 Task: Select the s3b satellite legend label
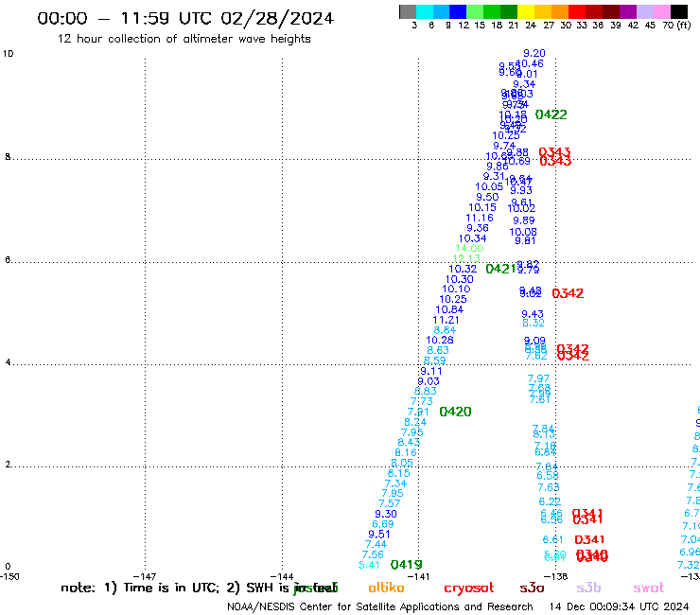coord(588,588)
